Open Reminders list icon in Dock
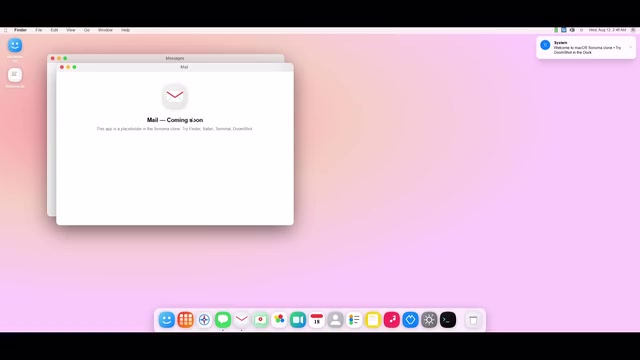Image resolution: width=640 pixels, height=360 pixels. 354,320
